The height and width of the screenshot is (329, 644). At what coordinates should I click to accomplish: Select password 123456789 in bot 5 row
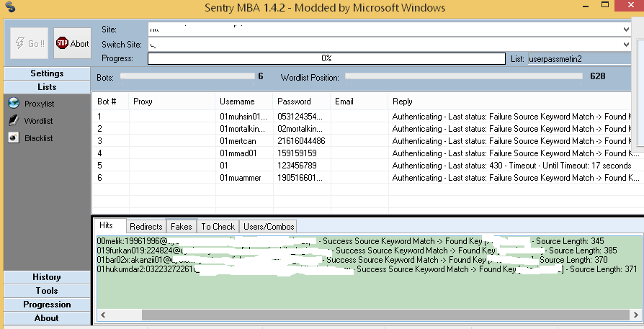pos(297,166)
